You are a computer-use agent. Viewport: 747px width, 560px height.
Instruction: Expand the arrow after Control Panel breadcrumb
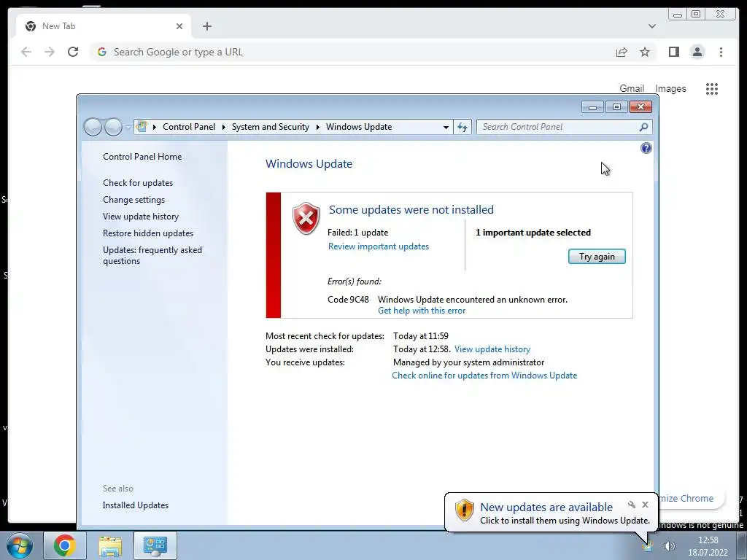coord(223,127)
